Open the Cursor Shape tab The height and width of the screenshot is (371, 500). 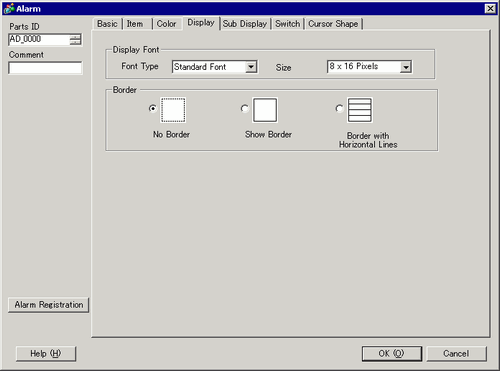(333, 24)
